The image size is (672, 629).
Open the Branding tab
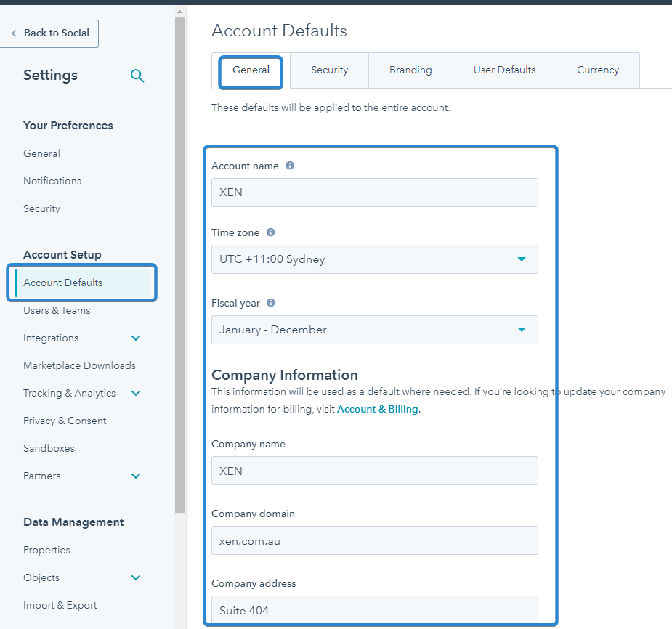(410, 70)
